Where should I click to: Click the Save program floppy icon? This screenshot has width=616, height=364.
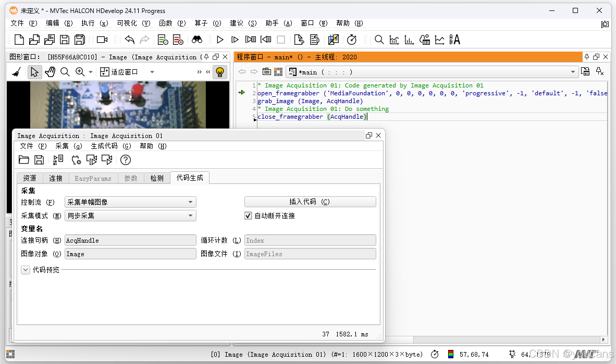[x=65, y=40]
